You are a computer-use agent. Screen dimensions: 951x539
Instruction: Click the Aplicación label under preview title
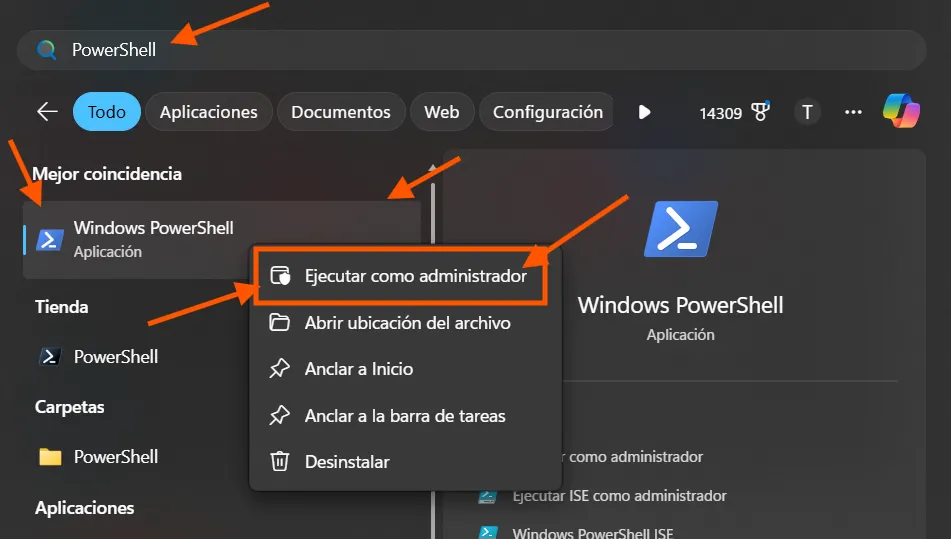[680, 335]
